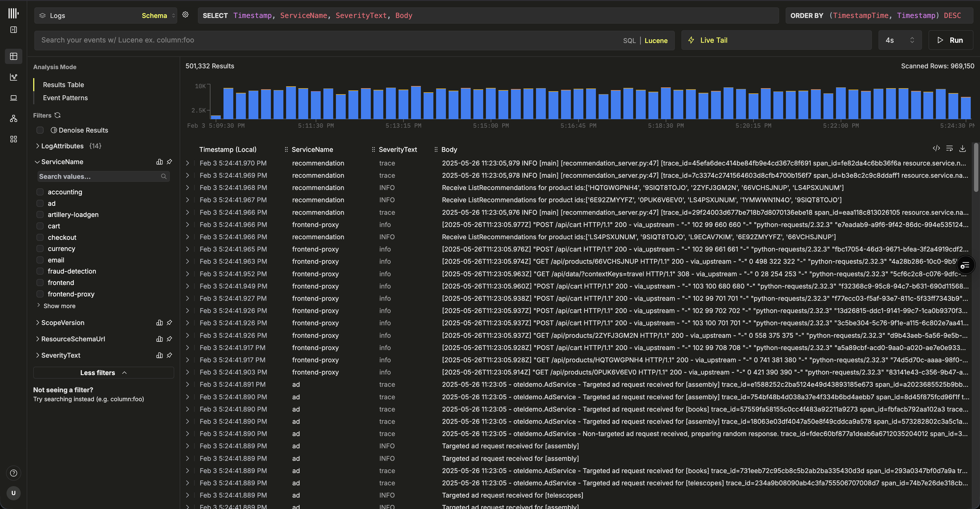Click the code view icon above the results table

pos(937,148)
